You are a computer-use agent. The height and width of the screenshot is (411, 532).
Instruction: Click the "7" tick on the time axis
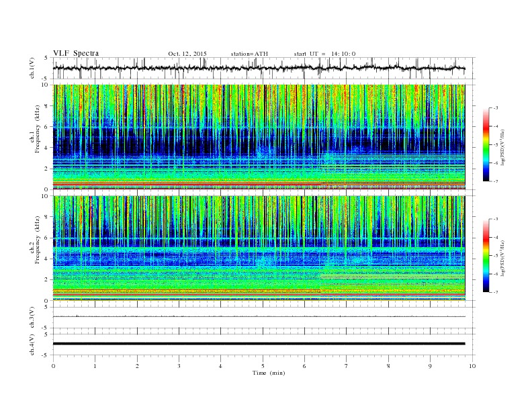point(347,366)
